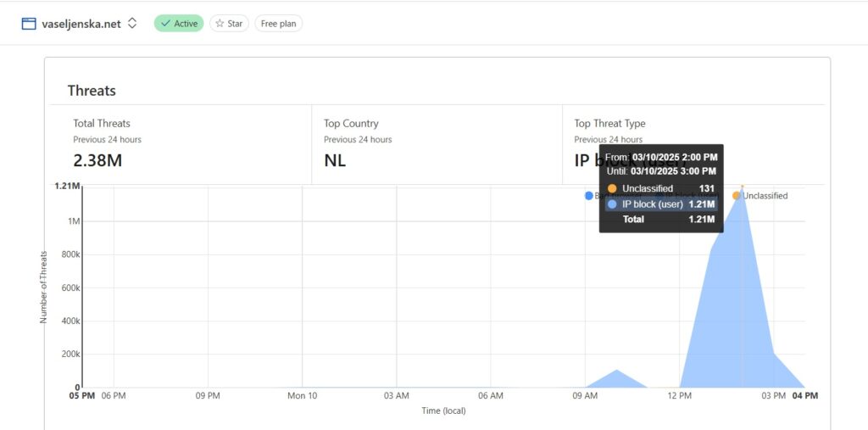Click the website window icon beside vaseljenska.net
868x430 pixels.
click(x=29, y=23)
